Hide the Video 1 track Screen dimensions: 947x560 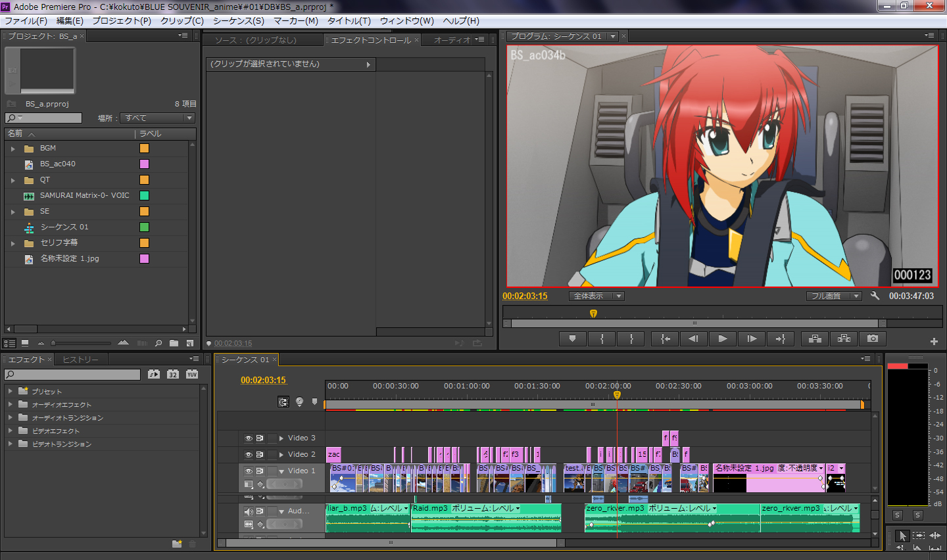tap(249, 471)
